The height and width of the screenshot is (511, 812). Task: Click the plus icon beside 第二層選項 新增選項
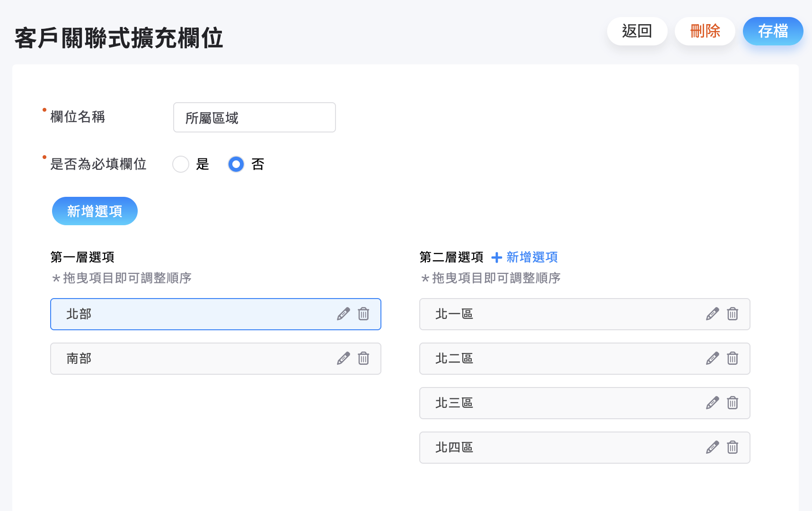tap(496, 257)
